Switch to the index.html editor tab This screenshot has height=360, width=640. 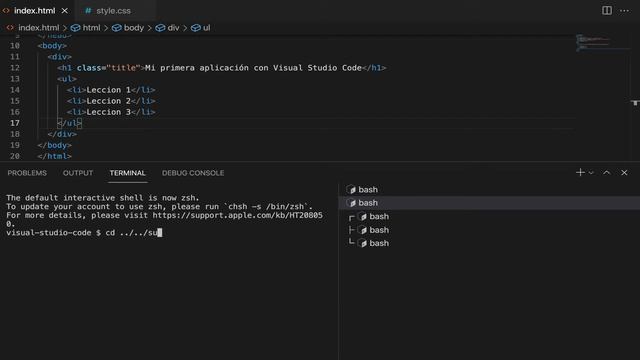(34, 11)
